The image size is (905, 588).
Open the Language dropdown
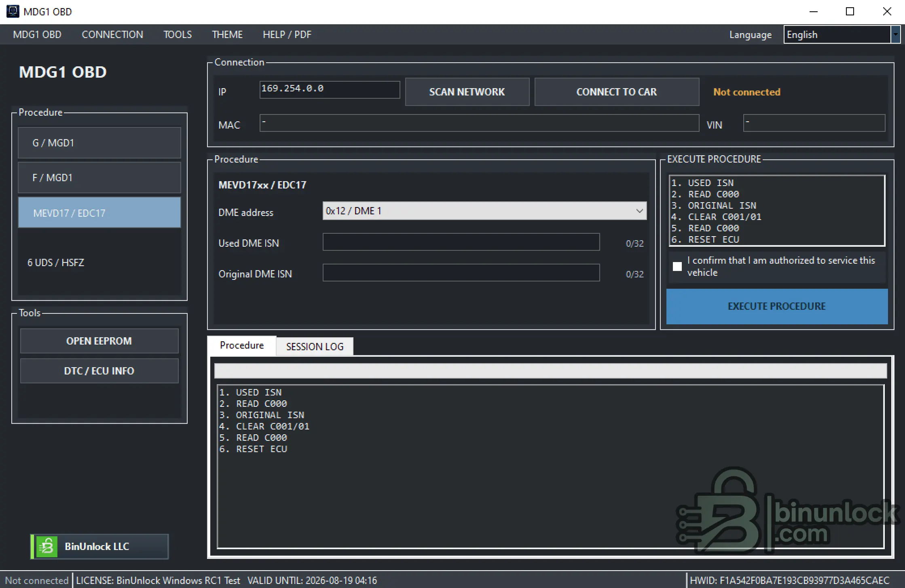pyautogui.click(x=842, y=34)
